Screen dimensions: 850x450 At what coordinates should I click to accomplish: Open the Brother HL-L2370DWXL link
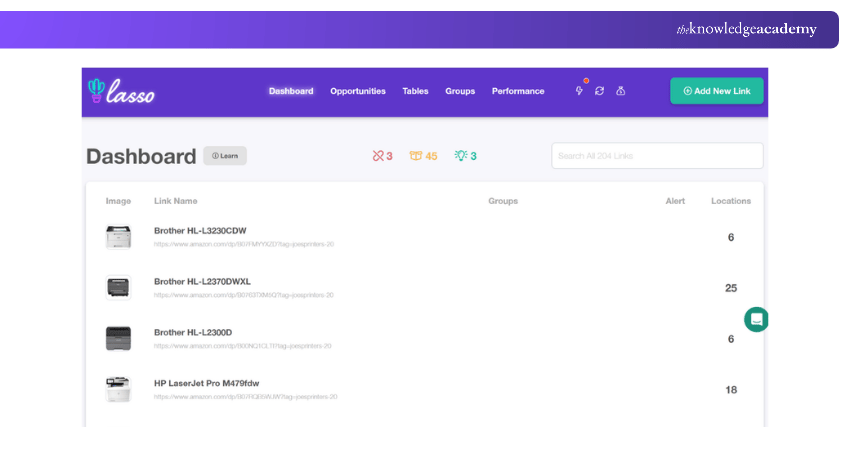point(202,281)
